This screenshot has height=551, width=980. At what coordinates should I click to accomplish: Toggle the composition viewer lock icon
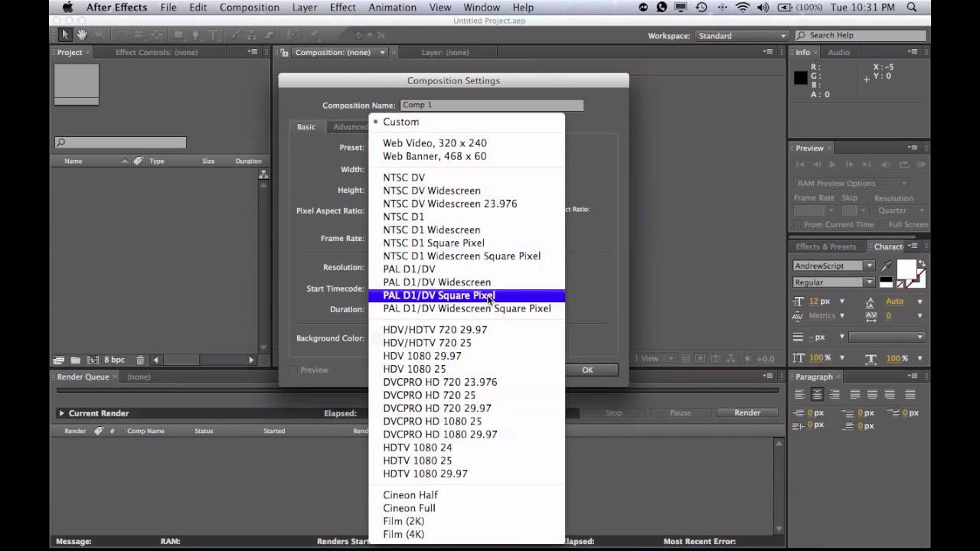(x=284, y=53)
